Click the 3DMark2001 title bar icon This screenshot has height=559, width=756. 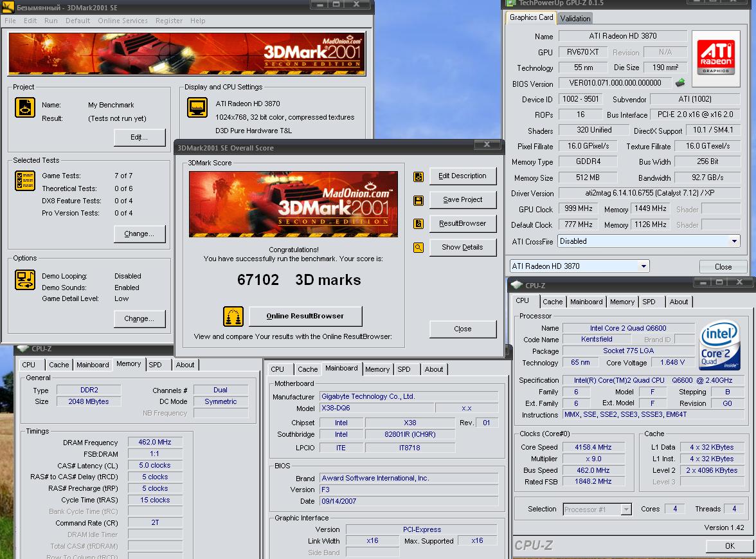click(7, 6)
